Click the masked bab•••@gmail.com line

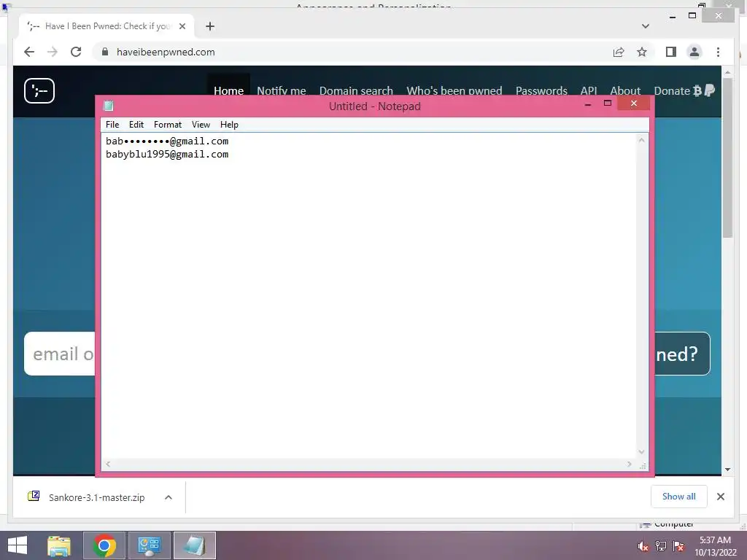coord(167,141)
